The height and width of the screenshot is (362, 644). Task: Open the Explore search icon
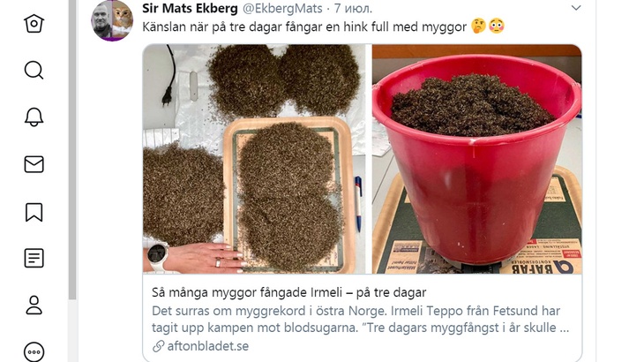[34, 71]
